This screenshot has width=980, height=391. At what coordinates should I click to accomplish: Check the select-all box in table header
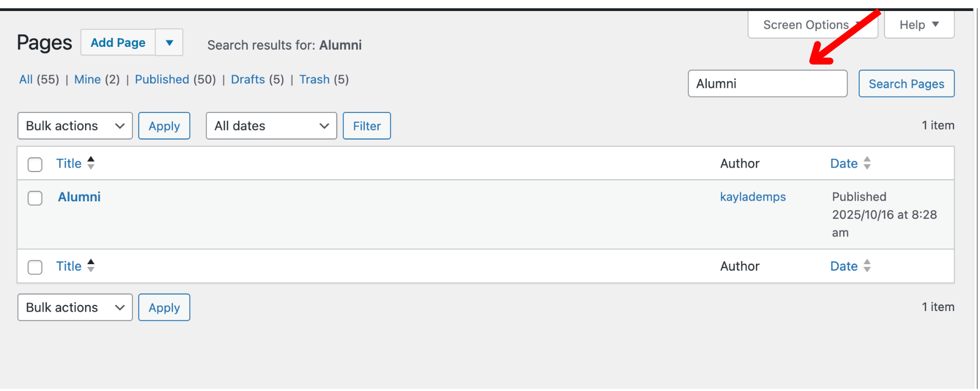click(x=35, y=164)
